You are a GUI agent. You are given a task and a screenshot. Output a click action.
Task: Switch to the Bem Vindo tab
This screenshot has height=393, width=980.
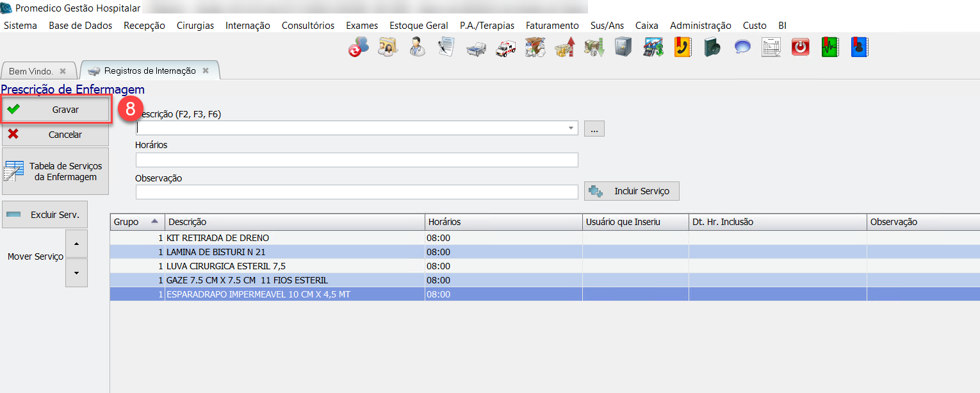31,71
